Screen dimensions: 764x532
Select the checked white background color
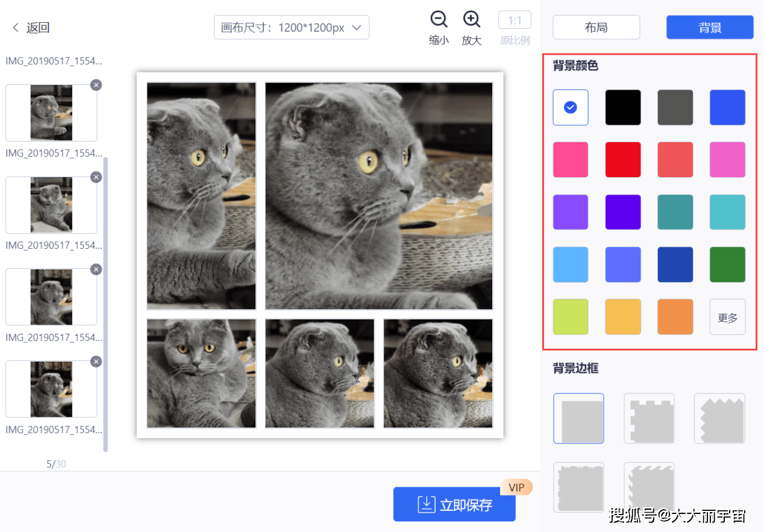(571, 107)
